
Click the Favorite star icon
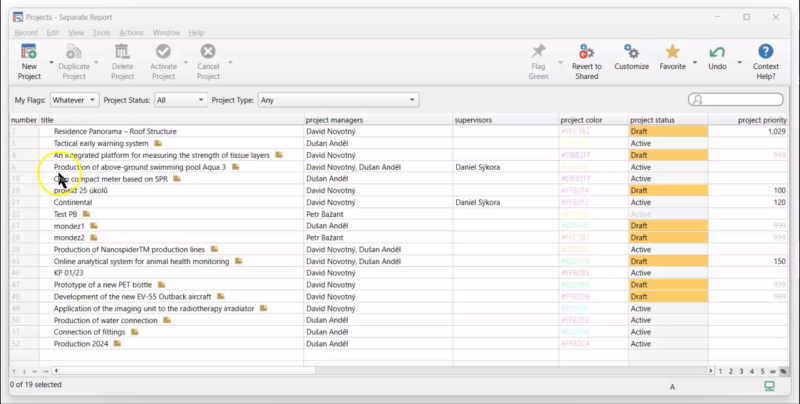pos(672,52)
